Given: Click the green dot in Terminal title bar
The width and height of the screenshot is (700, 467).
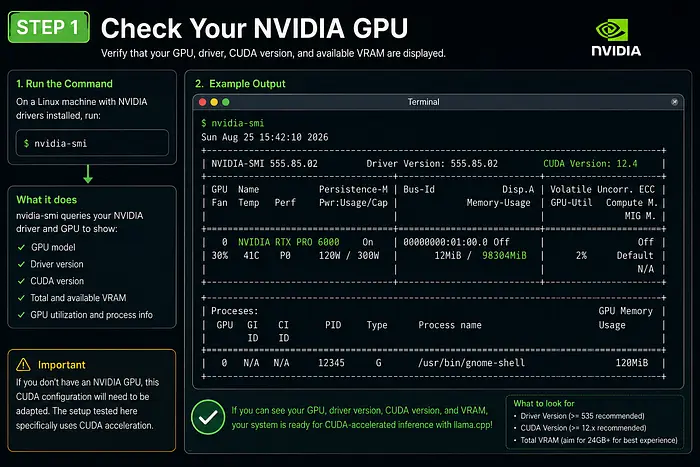Looking at the screenshot, I should (225, 102).
